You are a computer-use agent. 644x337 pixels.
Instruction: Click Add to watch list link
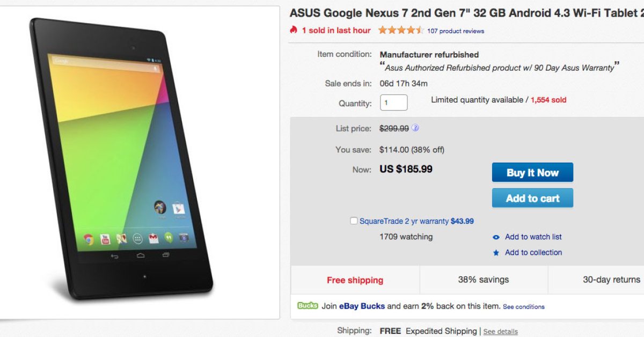tap(533, 237)
